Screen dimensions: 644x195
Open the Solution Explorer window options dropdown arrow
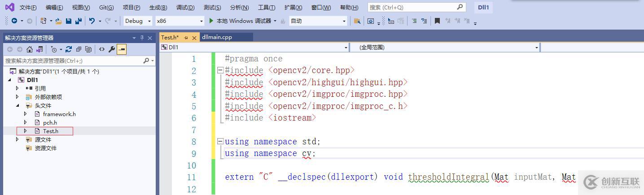[134, 38]
